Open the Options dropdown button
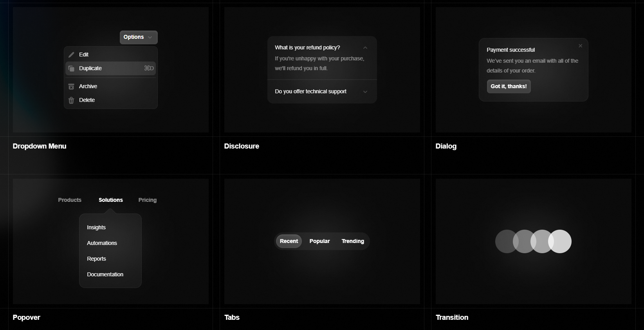 (x=138, y=37)
